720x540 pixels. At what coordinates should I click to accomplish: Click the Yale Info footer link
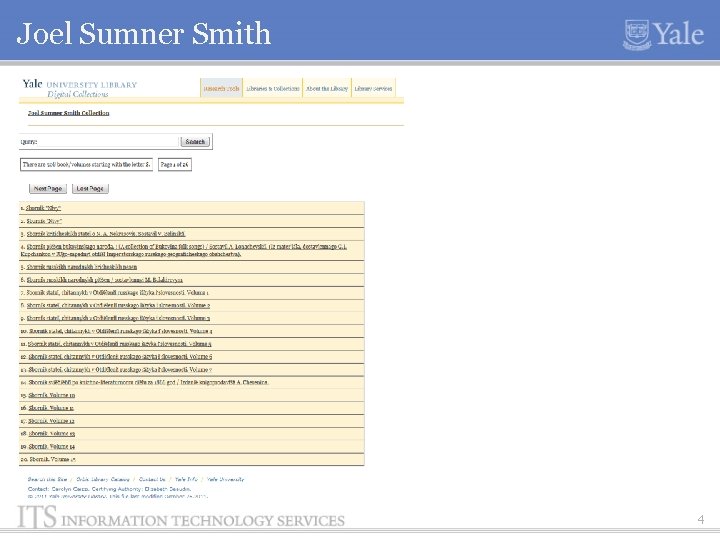[186, 479]
